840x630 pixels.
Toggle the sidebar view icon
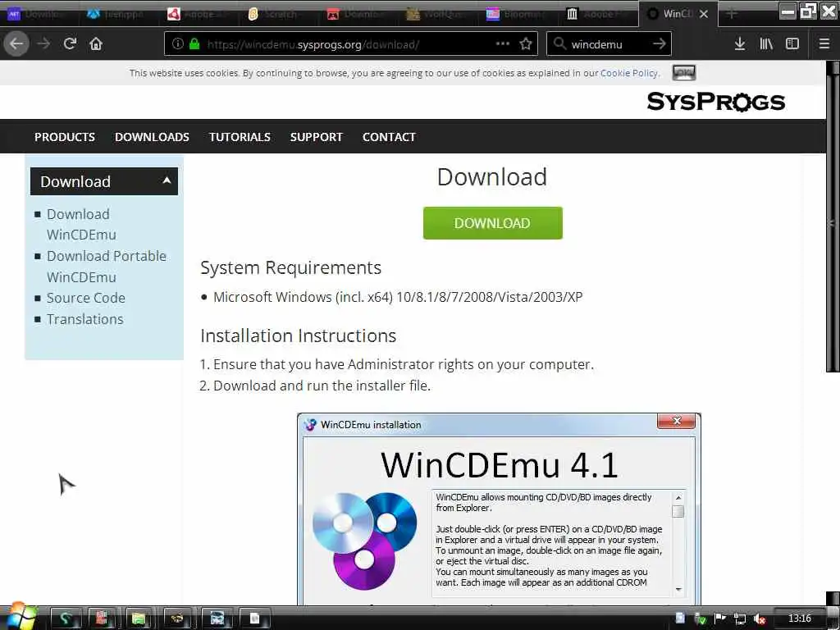click(x=792, y=44)
